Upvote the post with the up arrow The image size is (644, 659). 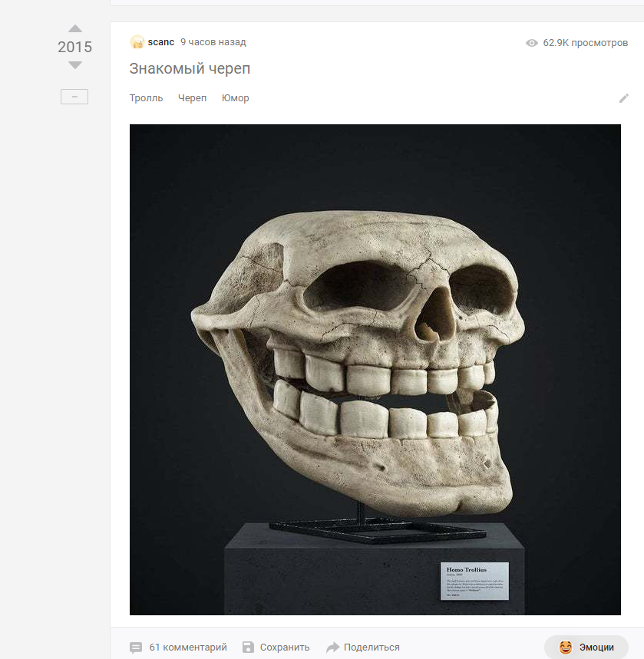pos(75,28)
